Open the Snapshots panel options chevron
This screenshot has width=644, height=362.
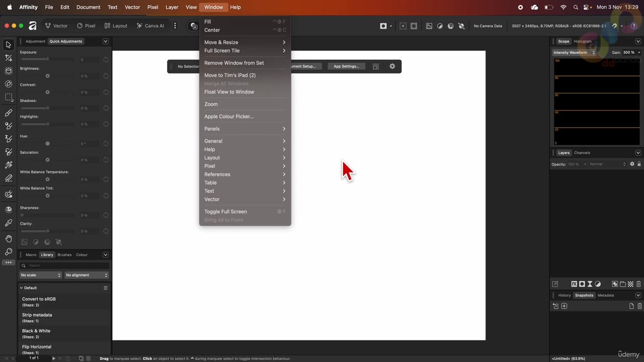tap(638, 295)
